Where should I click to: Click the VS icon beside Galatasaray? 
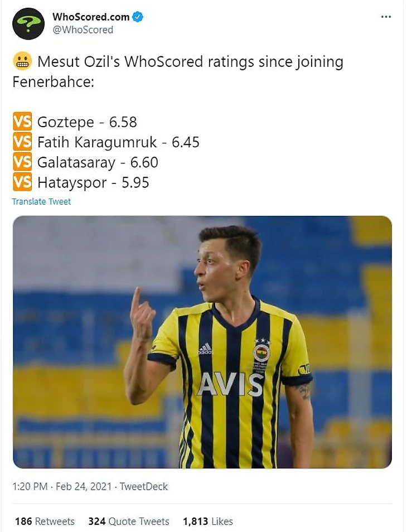pyautogui.click(x=22, y=162)
